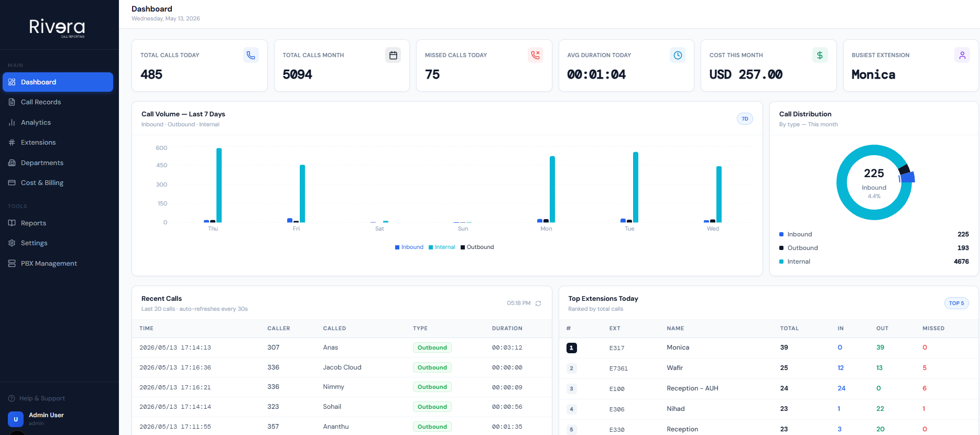This screenshot has width=980, height=435.
Task: Select extension E330
Action: 617,430
